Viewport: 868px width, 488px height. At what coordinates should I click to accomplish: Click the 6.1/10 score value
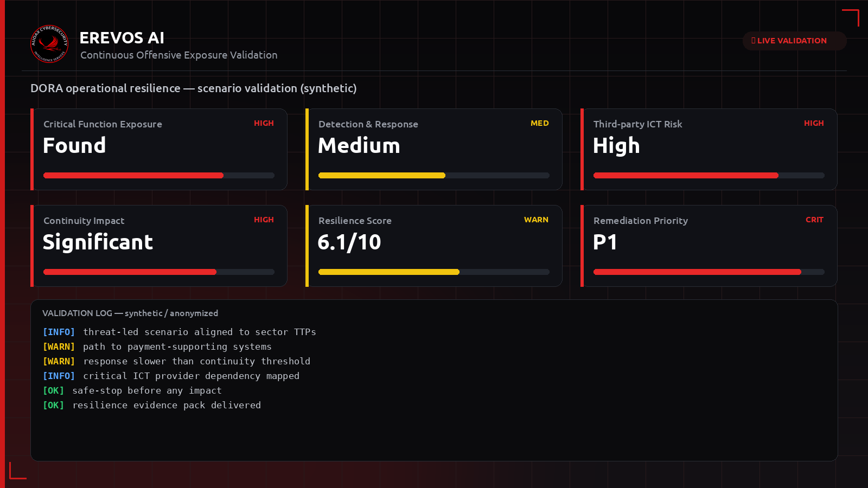click(x=349, y=242)
